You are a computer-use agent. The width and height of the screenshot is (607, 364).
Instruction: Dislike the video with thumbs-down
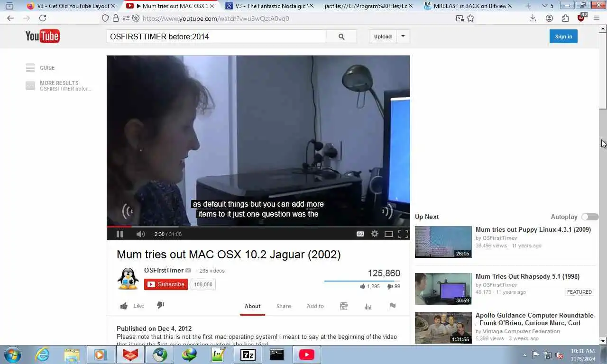160,305
